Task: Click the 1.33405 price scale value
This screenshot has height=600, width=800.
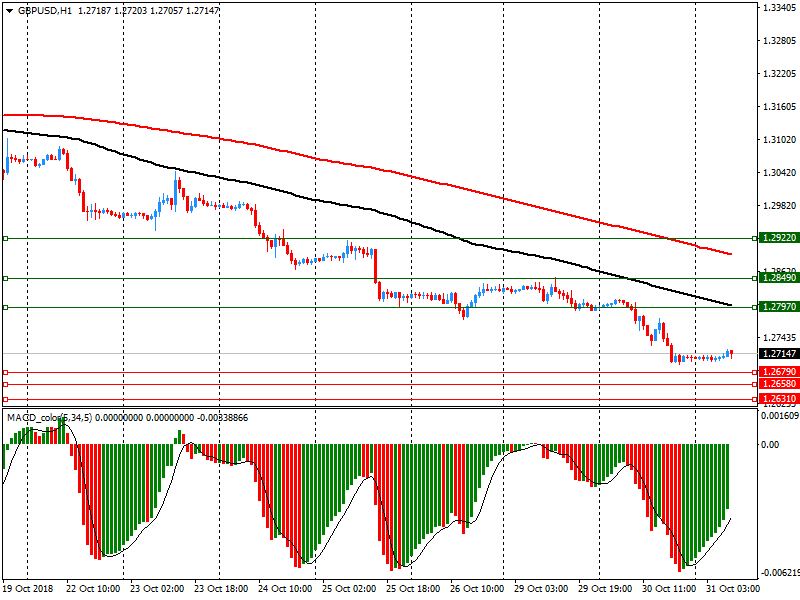Action: click(778, 8)
